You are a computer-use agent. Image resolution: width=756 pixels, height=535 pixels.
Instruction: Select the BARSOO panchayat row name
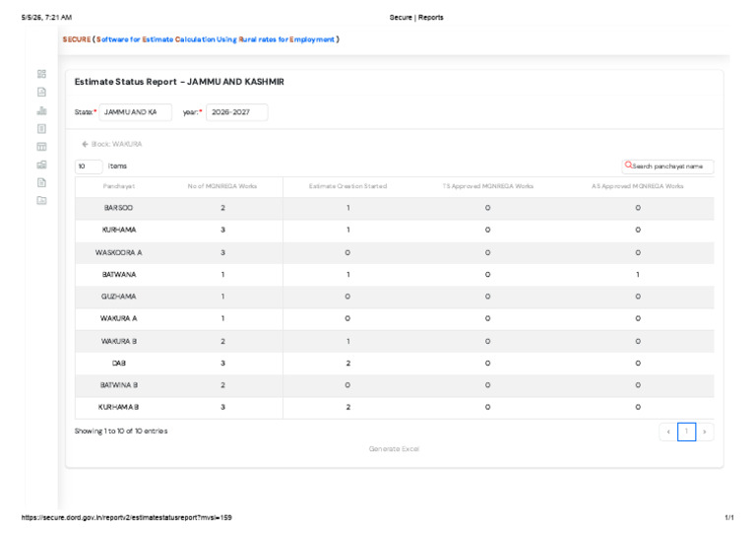pyautogui.click(x=118, y=208)
